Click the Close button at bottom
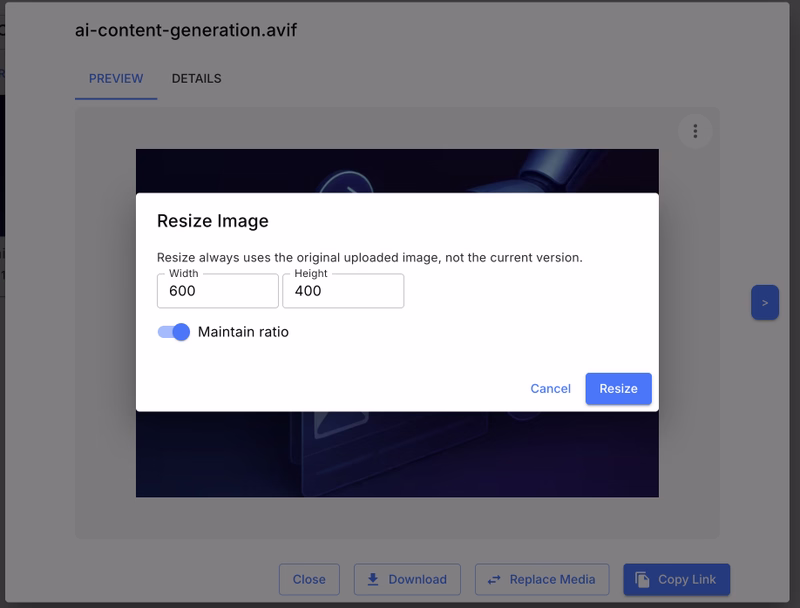Screen dimensions: 800x608 [x=309, y=579]
